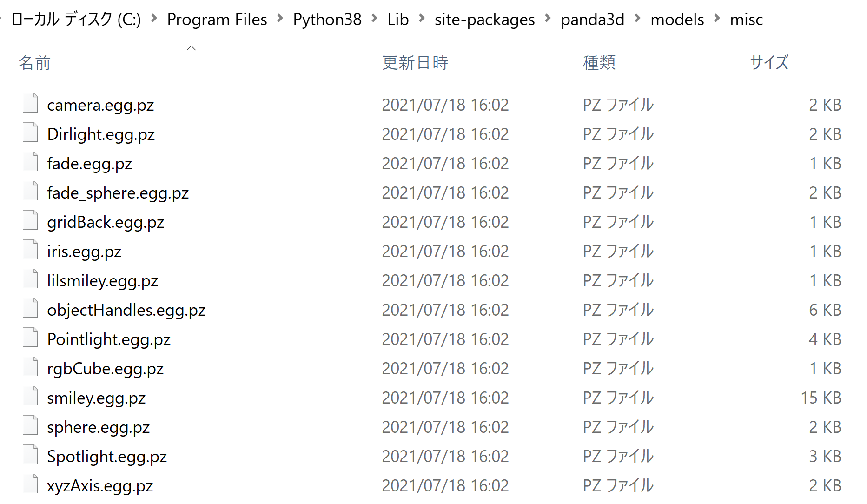Image resolution: width=867 pixels, height=504 pixels.
Task: Select the xyzAxis.egg.pz file icon
Action: pos(30,484)
